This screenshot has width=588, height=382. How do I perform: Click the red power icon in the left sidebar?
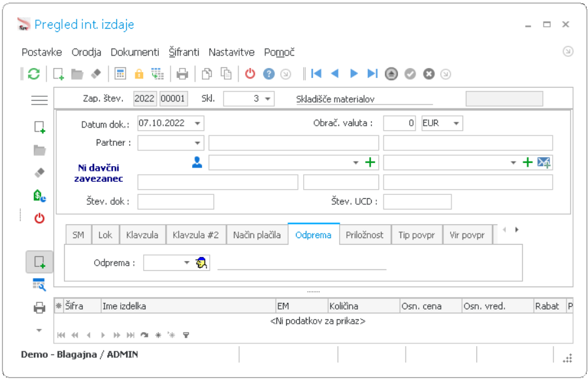[39, 218]
